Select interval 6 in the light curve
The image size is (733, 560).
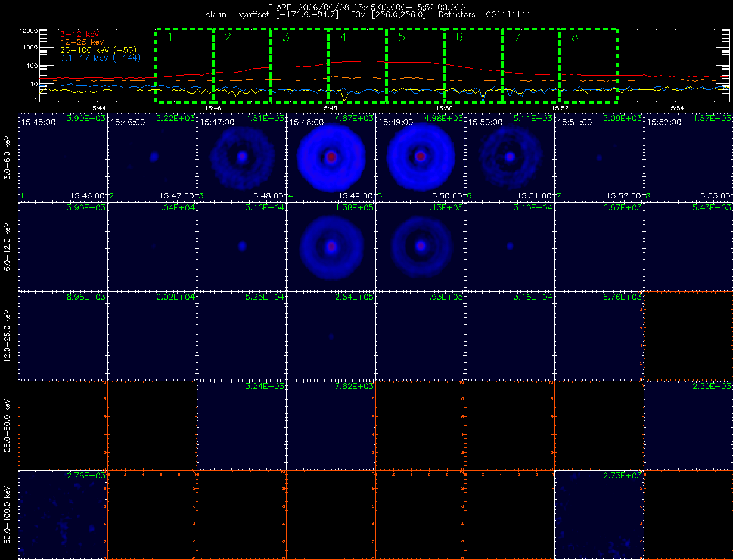(473, 66)
